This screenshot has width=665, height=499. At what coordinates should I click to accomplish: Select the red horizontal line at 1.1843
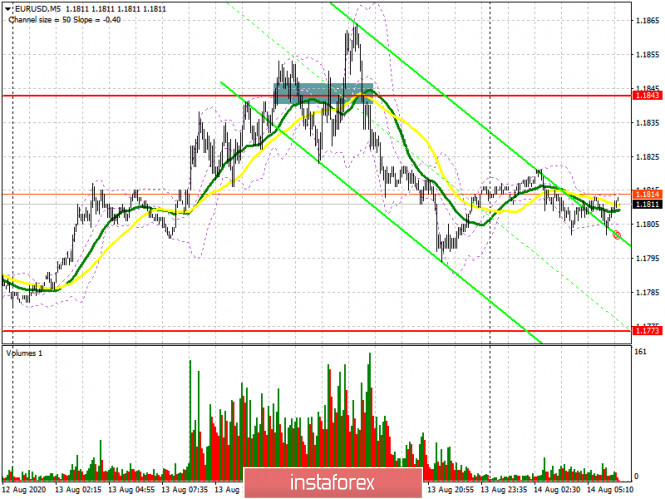[x=150, y=96]
